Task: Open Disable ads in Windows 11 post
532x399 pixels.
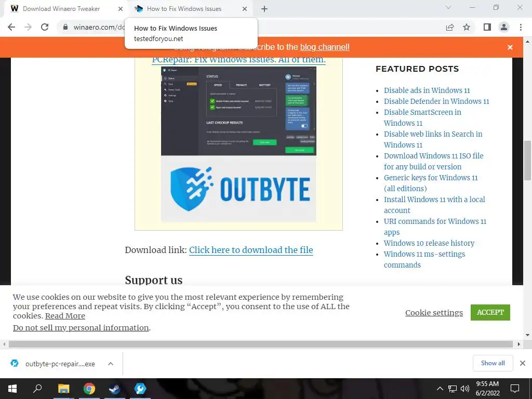Action: [427, 90]
